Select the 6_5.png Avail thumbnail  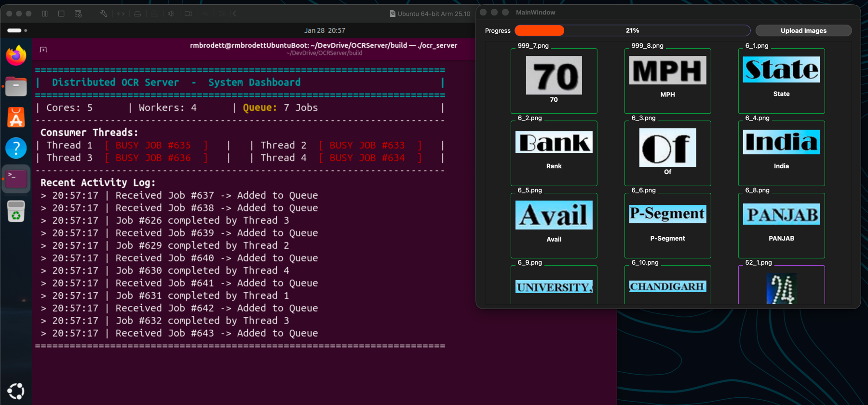click(x=554, y=215)
